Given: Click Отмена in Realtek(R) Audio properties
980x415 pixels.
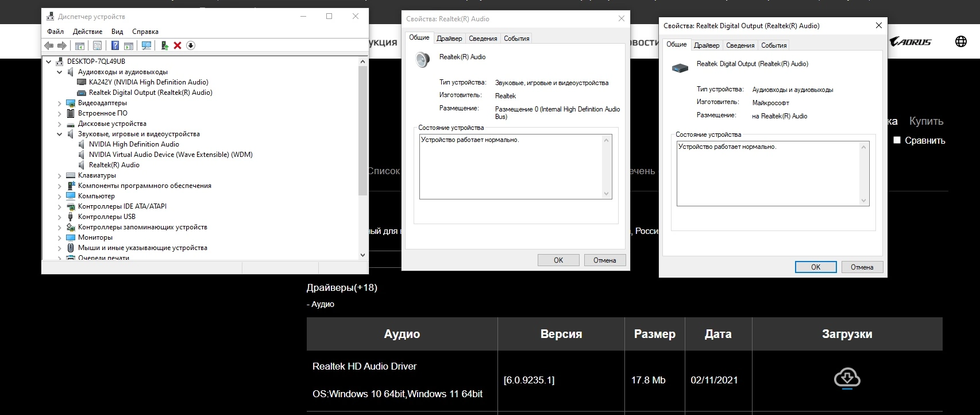Looking at the screenshot, I should [605, 260].
